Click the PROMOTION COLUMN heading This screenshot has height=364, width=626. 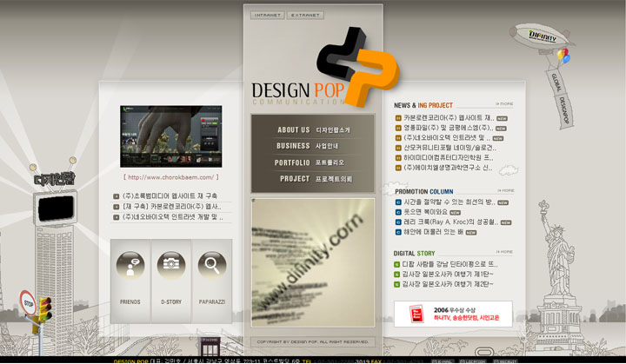coord(424,192)
